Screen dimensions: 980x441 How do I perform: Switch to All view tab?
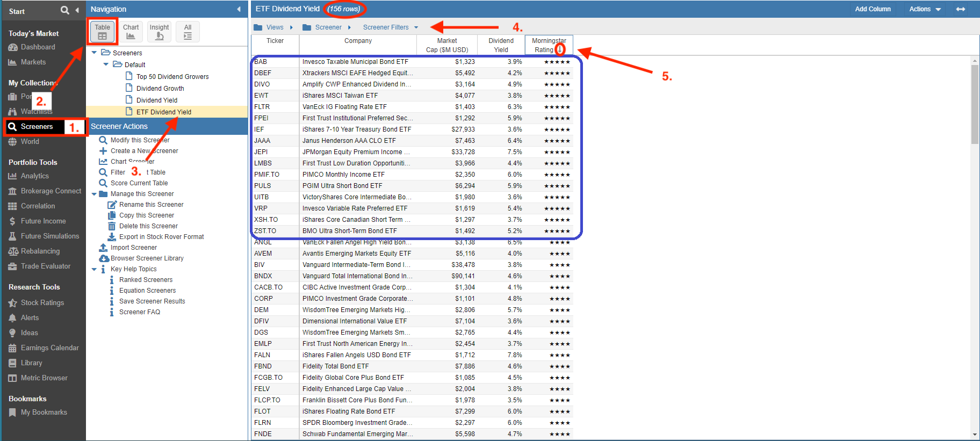(x=188, y=32)
